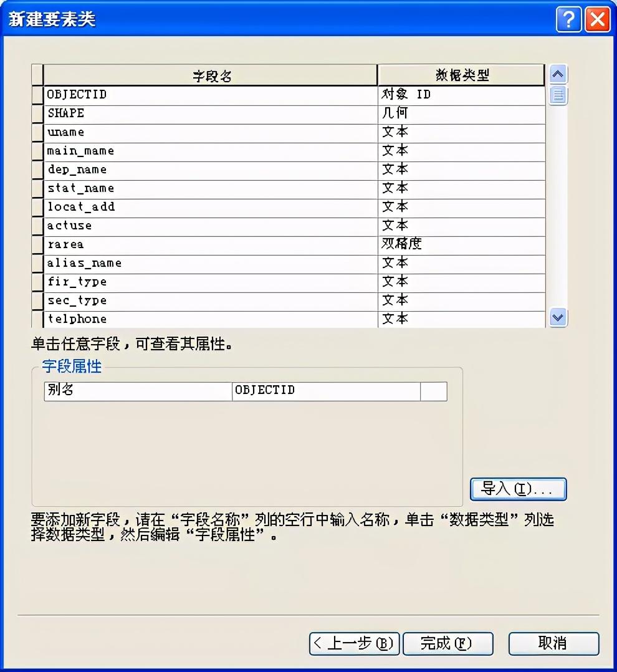
Task: Click the 字段名 column header
Action: tap(211, 75)
